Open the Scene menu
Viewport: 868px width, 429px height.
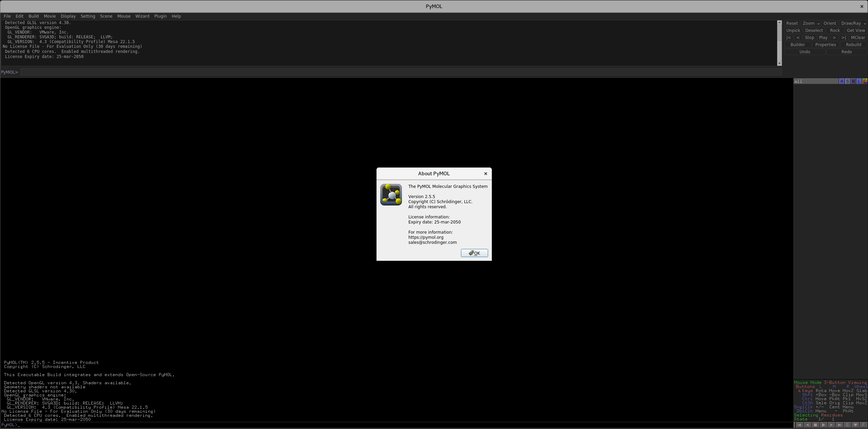[106, 16]
